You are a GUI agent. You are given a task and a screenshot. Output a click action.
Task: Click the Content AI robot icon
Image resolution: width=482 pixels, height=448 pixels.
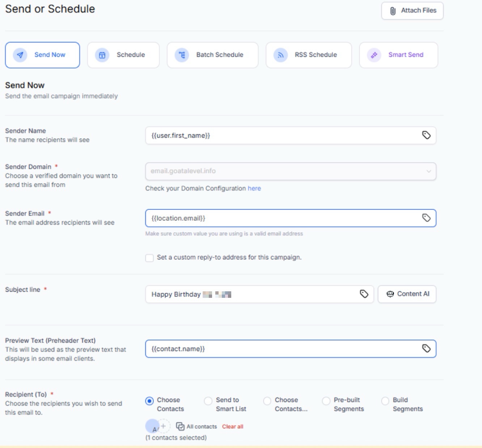coord(390,294)
